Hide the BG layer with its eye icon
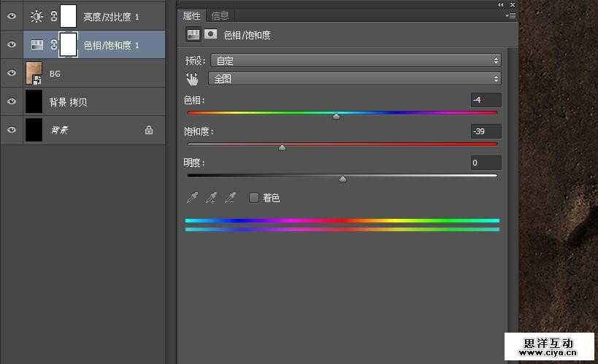The width and height of the screenshot is (598, 364). [x=11, y=74]
